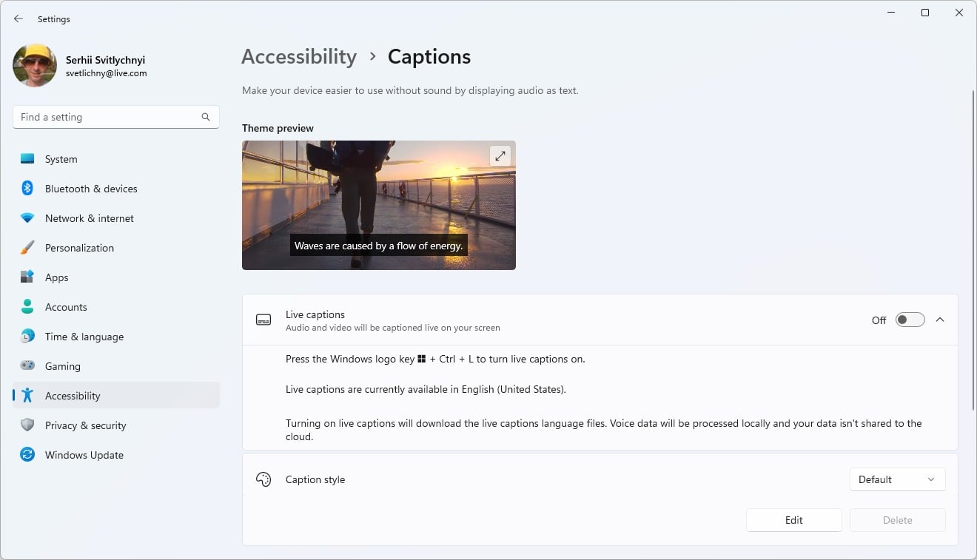Screen dimensions: 977x560
Task: Click the Find a setting search box
Action: click(x=116, y=117)
